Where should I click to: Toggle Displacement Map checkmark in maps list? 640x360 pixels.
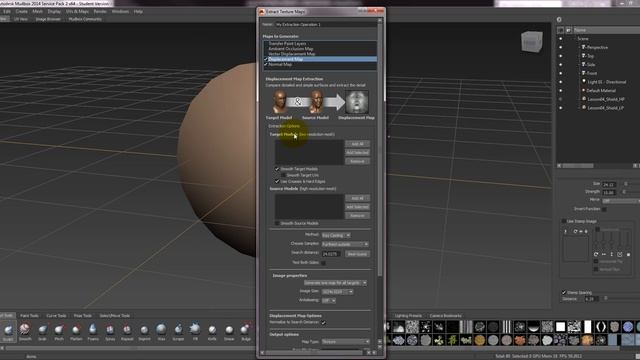(266, 59)
